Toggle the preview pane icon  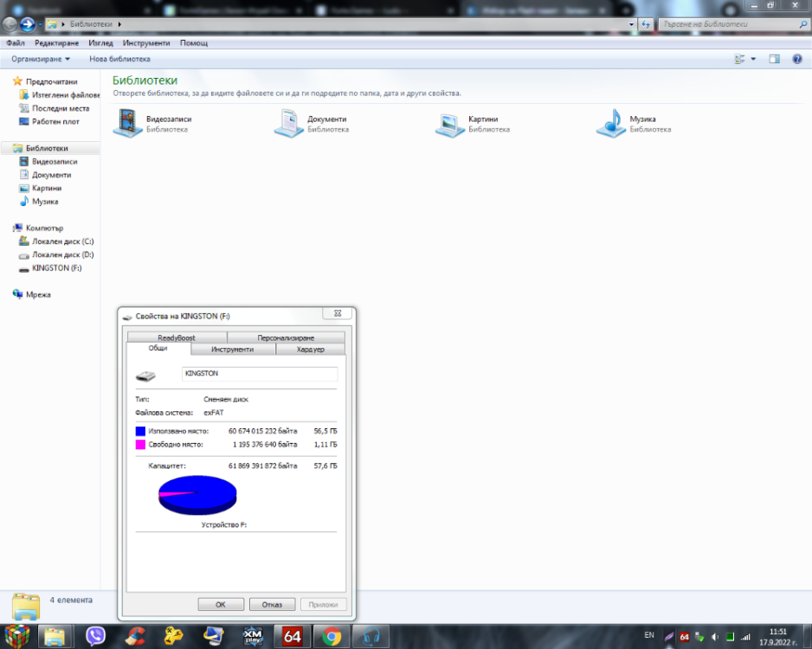pyautogui.click(x=774, y=59)
